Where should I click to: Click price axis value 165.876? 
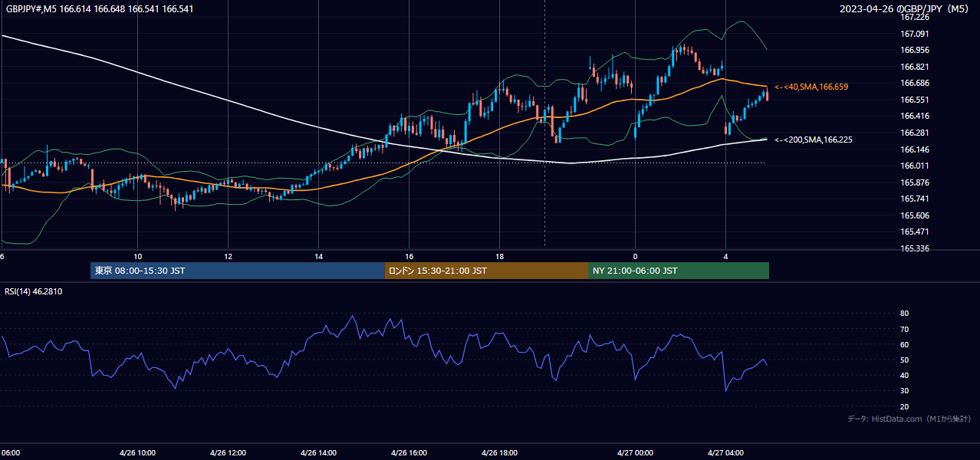click(914, 182)
